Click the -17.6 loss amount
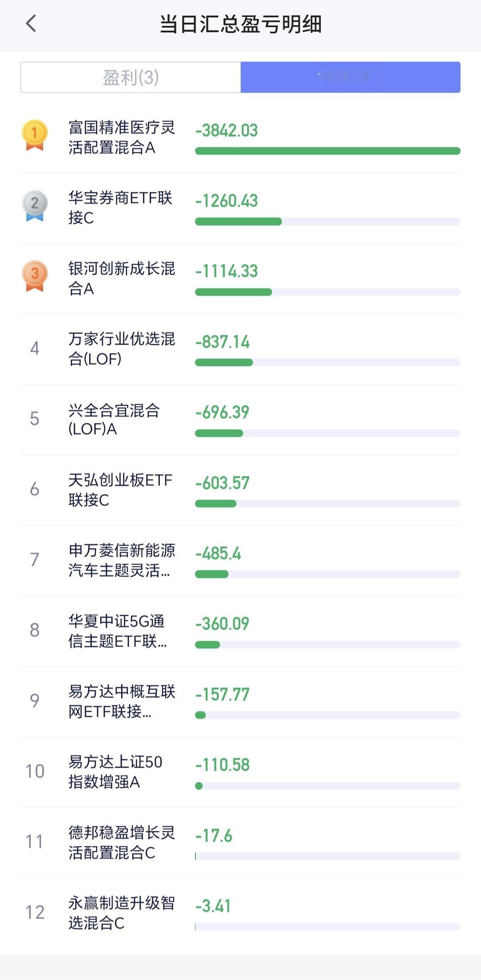The height and width of the screenshot is (980, 481). coord(214,836)
